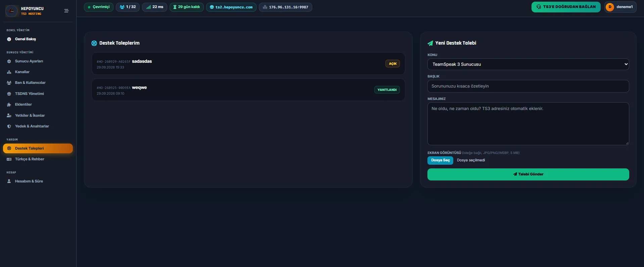Click the Eklentiler puzzle icon

click(9, 105)
